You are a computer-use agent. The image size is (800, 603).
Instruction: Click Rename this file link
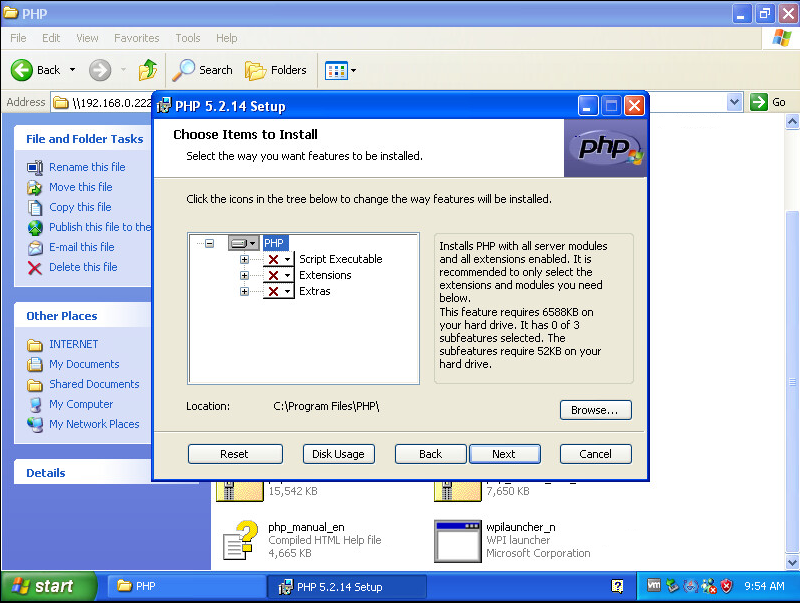[x=87, y=167]
